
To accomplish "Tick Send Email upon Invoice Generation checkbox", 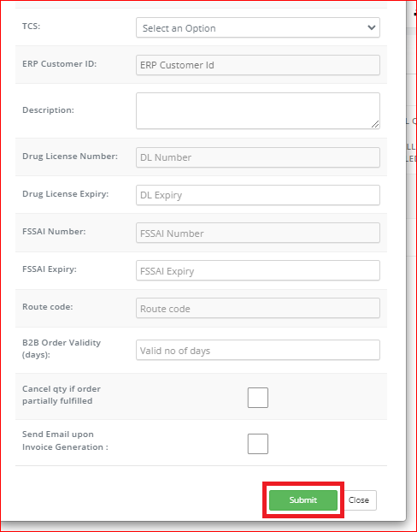I will tap(258, 444).
